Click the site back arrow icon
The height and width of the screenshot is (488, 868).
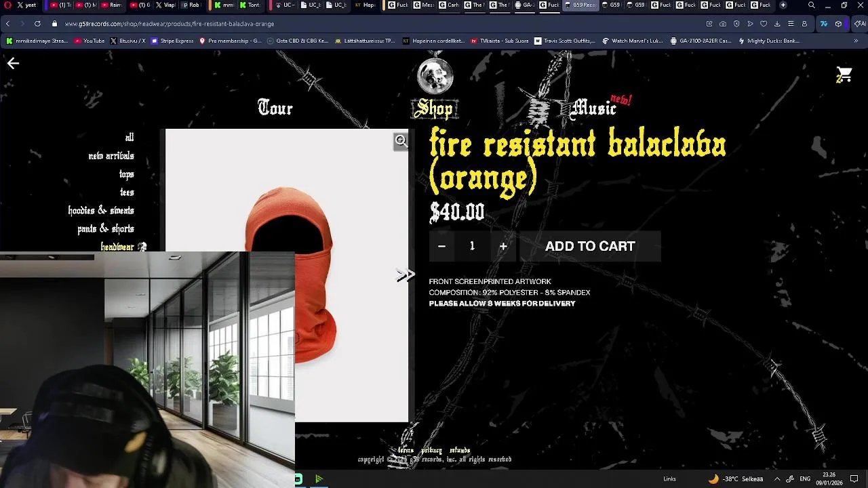[x=13, y=63]
